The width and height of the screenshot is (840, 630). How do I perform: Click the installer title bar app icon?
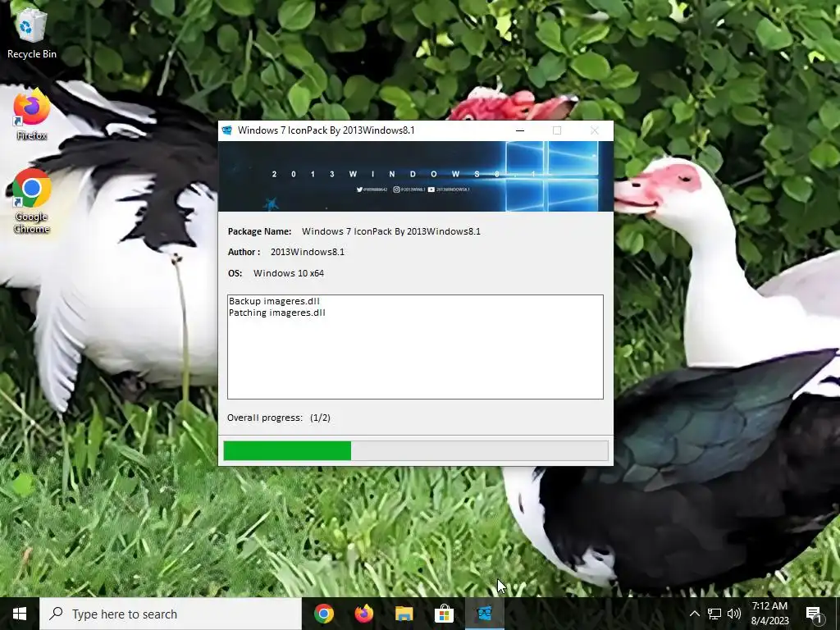pyautogui.click(x=227, y=130)
